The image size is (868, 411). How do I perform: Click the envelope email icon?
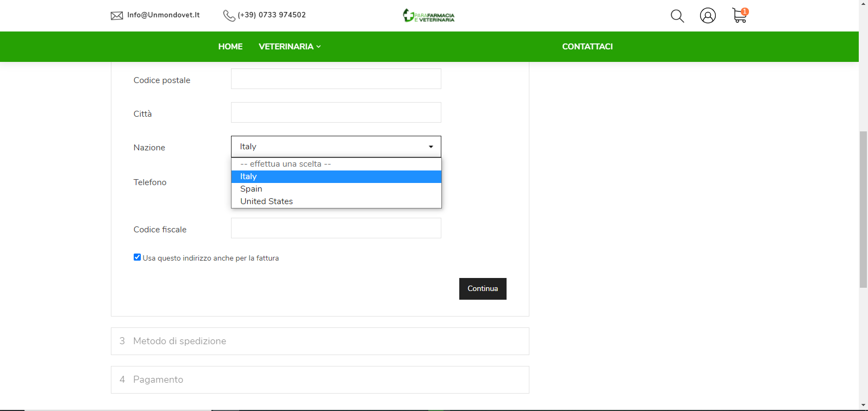point(117,16)
